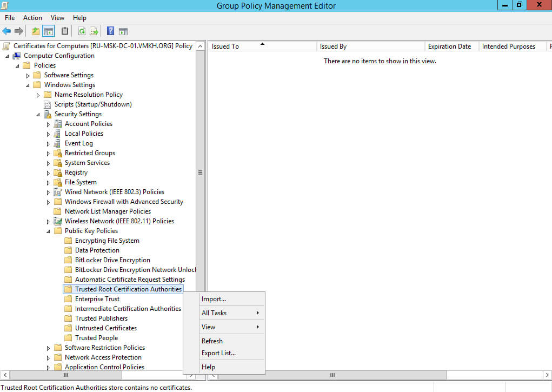Collapse the Computer Configuration node
The width and height of the screenshot is (552, 392).
click(7, 56)
